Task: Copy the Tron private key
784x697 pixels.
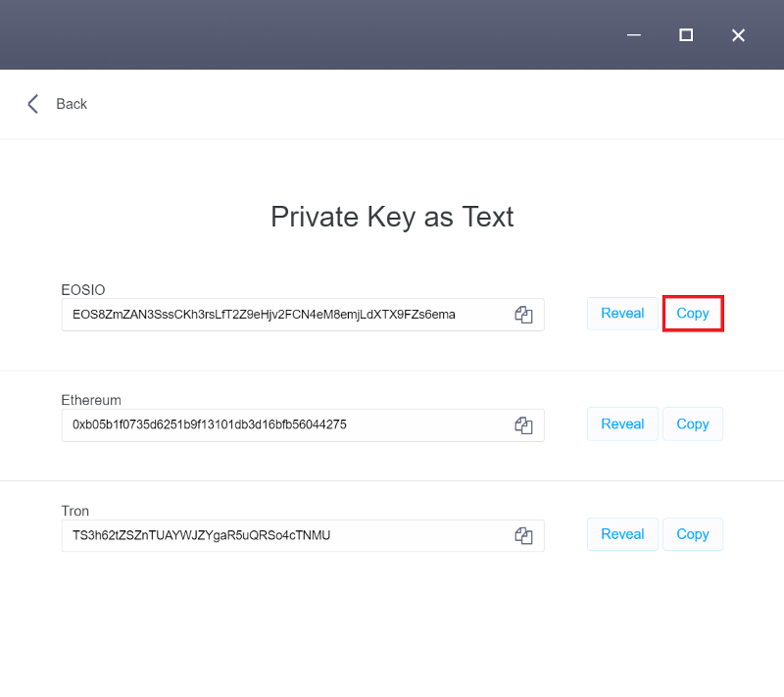Action: 693,534
